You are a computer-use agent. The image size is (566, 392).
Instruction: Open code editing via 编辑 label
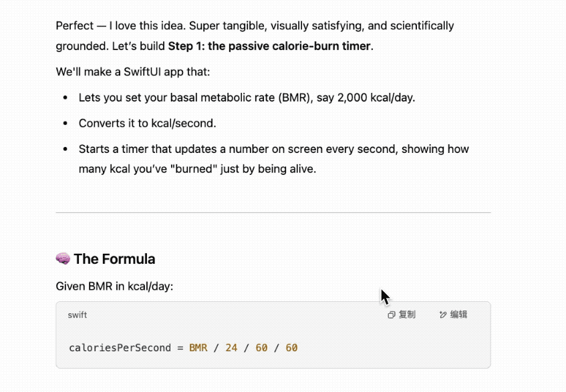458,315
